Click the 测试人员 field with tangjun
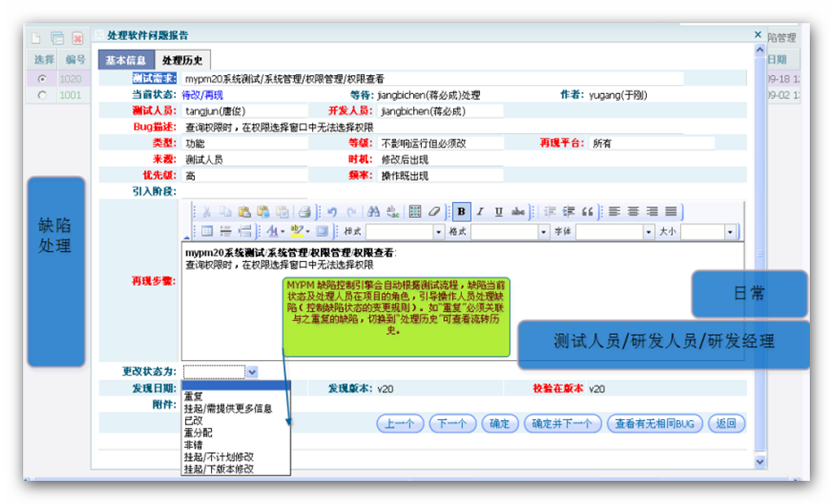Screen dimensions: 833x504 pos(244,112)
